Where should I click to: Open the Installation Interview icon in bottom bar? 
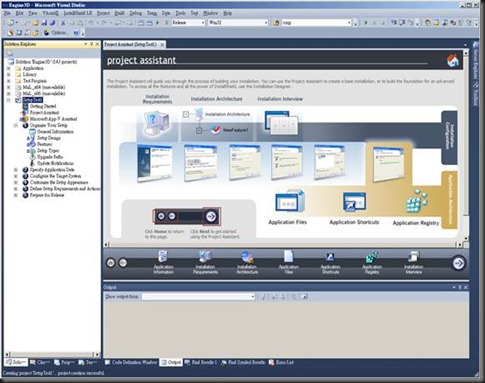(x=413, y=262)
